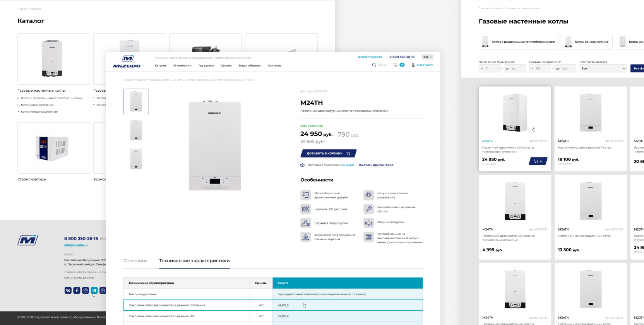Viewport: 644px width, 325px height.
Task: Open the Каталог menu item in the header
Action: (161, 65)
